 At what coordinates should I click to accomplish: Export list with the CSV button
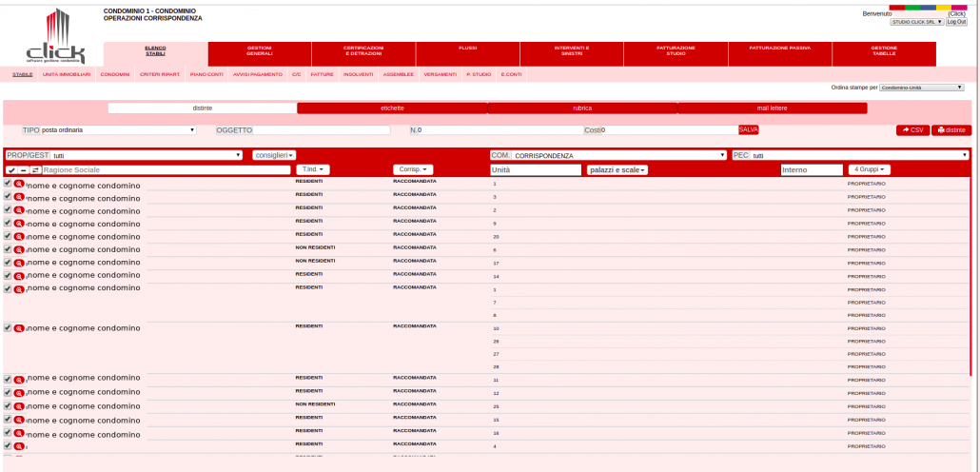click(x=912, y=130)
